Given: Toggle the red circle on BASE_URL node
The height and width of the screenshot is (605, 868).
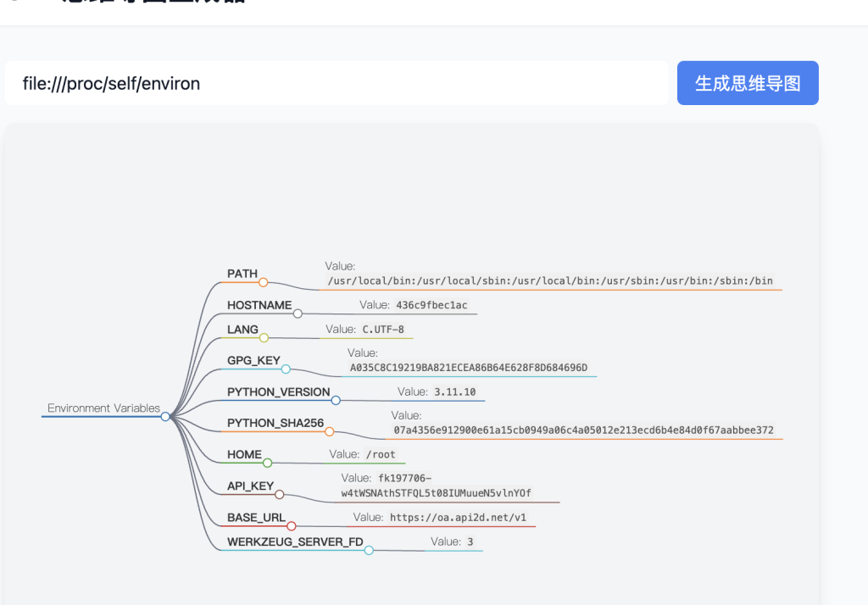Looking at the screenshot, I should pos(291,525).
